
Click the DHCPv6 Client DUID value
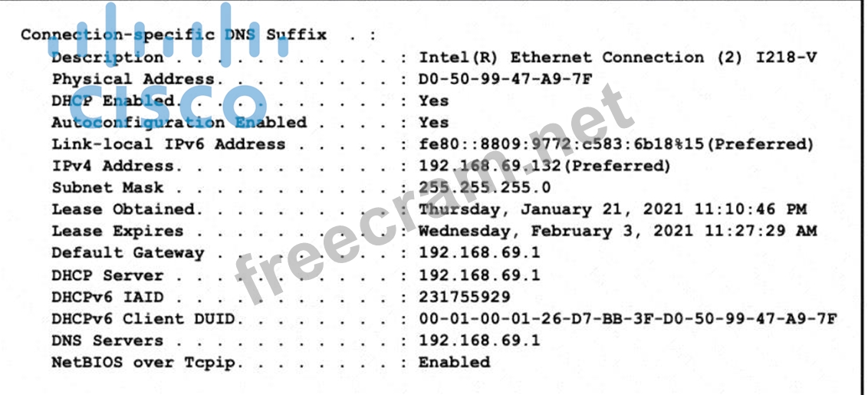(627, 318)
